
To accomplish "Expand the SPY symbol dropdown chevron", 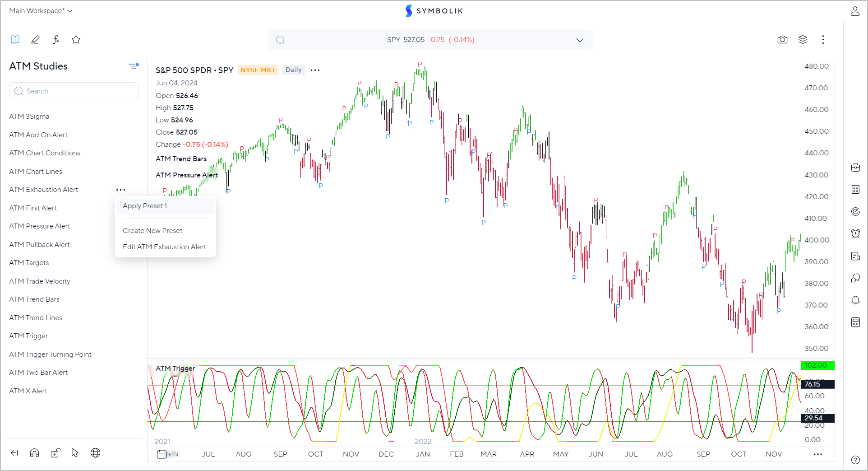I will point(580,40).
